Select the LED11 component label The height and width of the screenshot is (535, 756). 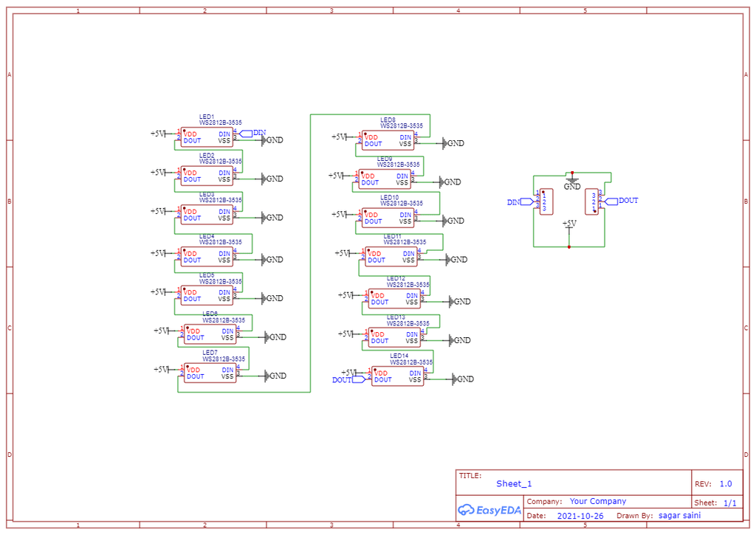tap(393, 236)
